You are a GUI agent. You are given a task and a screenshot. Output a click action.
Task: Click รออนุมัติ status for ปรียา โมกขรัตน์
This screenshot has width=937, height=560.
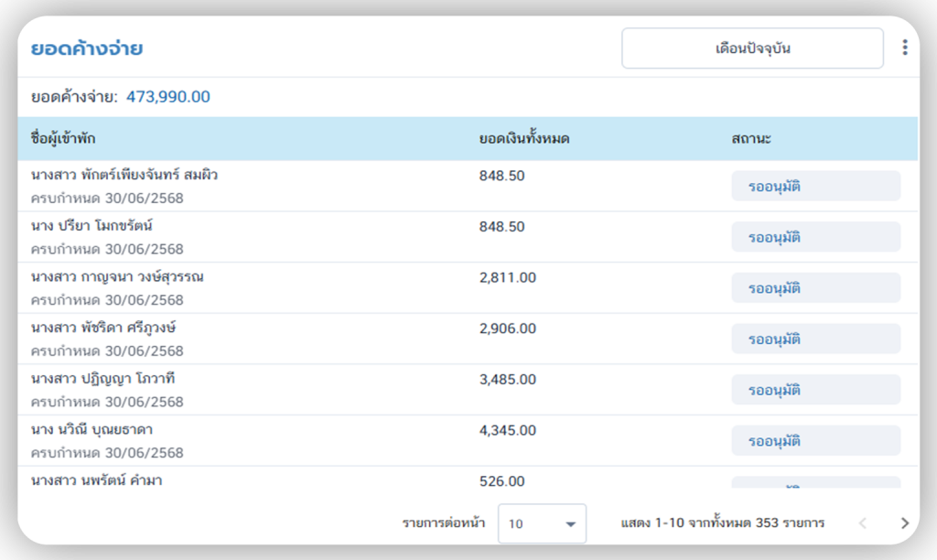pyautogui.click(x=814, y=237)
